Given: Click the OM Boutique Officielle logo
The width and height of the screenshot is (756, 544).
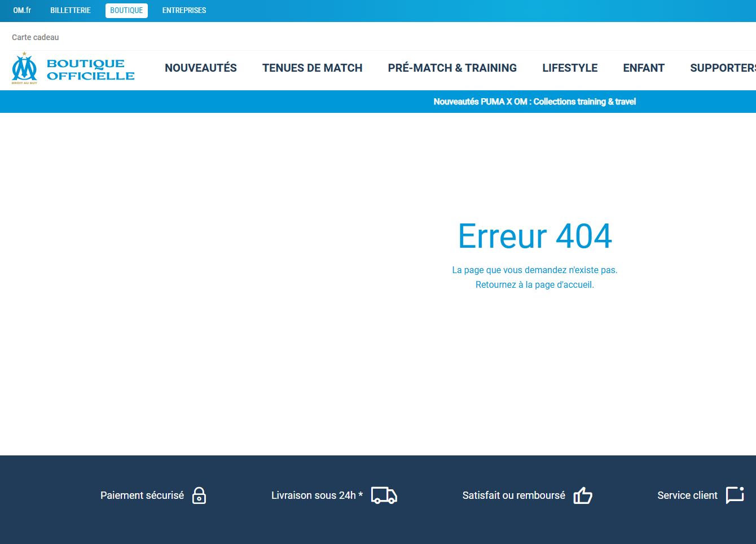Looking at the screenshot, I should tap(73, 69).
